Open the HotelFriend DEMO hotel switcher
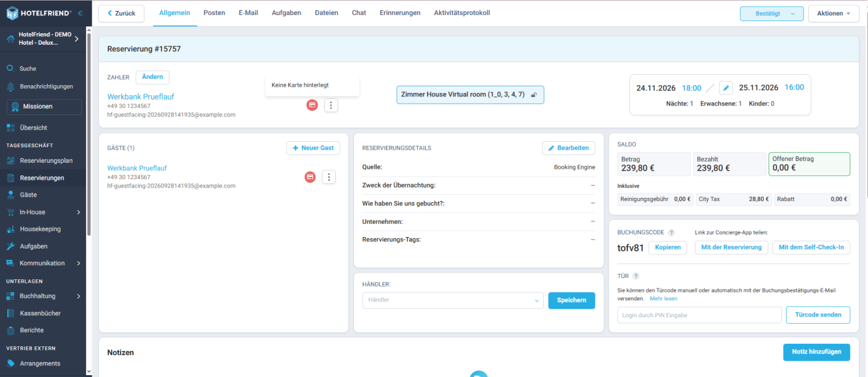The height and width of the screenshot is (377, 868). click(x=43, y=39)
